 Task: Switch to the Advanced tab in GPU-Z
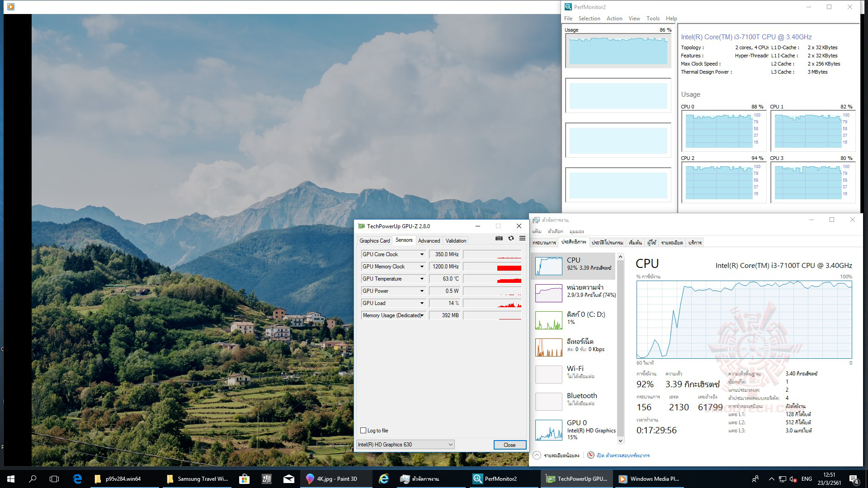(429, 241)
